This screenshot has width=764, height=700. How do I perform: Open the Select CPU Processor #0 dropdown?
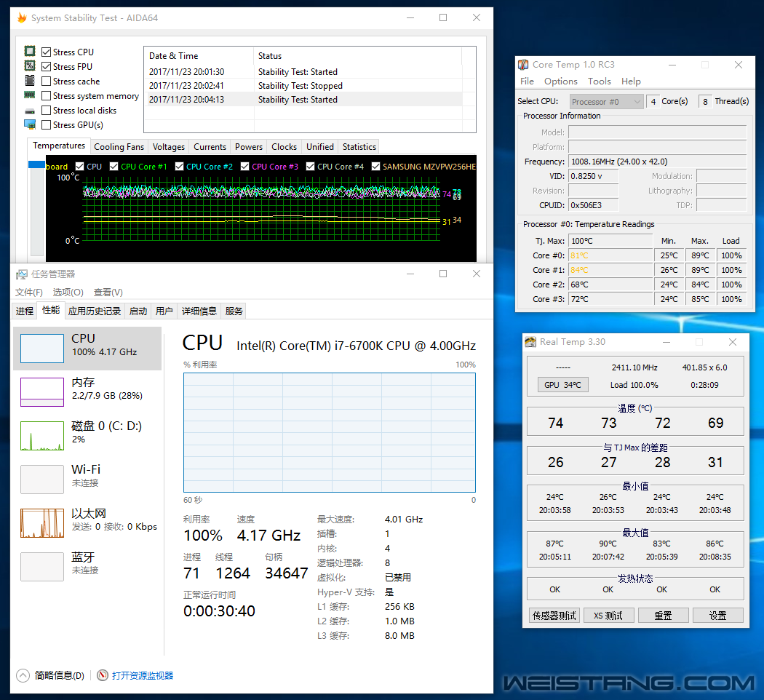pos(606,101)
